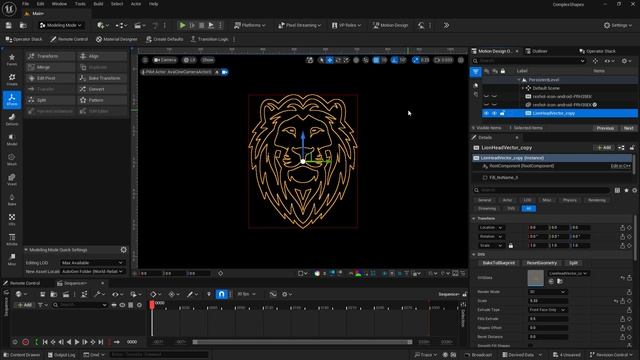Click the Merge tool button
Viewport: 640px width, 360px height.
pyautogui.click(x=51, y=67)
